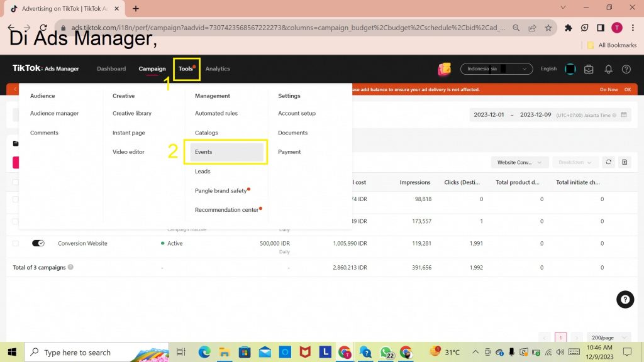
Task: Expand the Indonesia account selector dropdown
Action: 496,69
